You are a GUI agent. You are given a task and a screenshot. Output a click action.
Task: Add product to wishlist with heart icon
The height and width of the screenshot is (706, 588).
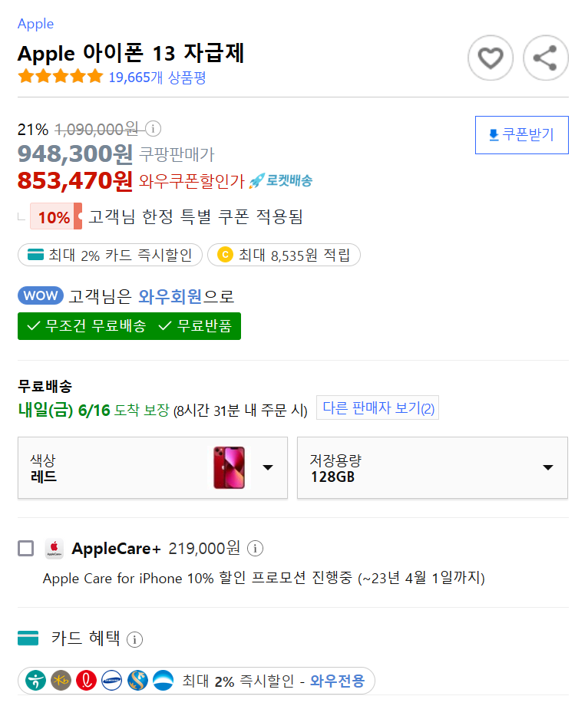(491, 58)
